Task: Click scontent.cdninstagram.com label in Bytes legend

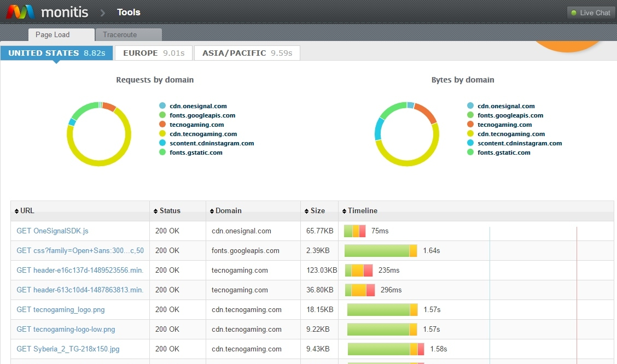Action: coord(520,143)
